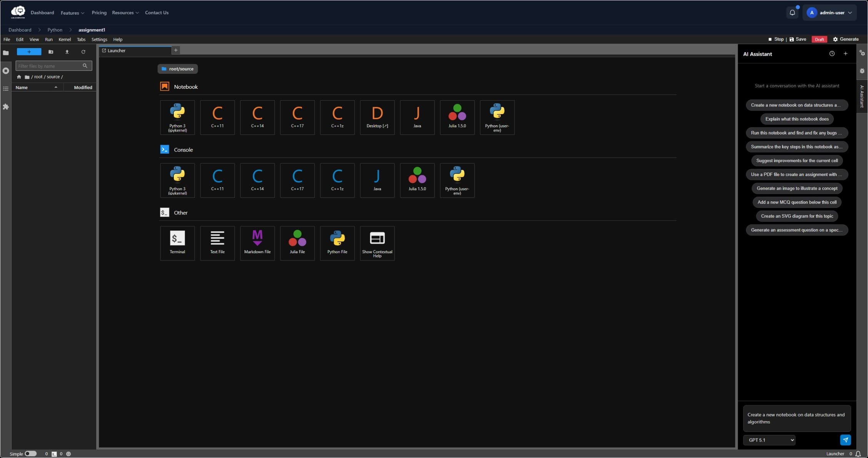Launch a C++11 console

pyautogui.click(x=217, y=181)
